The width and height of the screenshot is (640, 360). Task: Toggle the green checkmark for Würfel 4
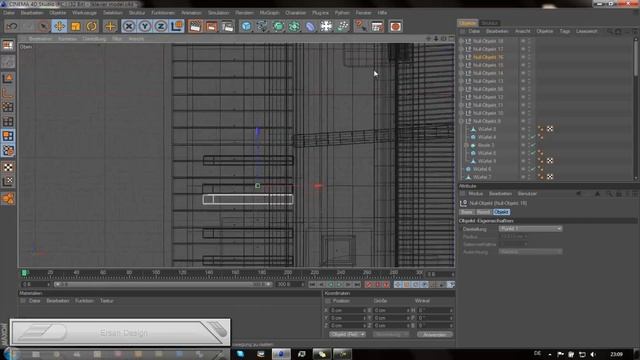pyautogui.click(x=533, y=137)
